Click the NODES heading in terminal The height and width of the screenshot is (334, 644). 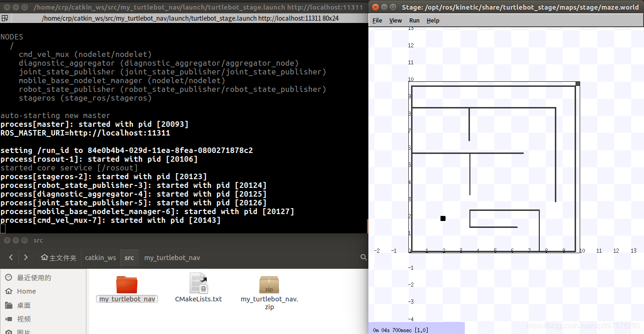12,37
